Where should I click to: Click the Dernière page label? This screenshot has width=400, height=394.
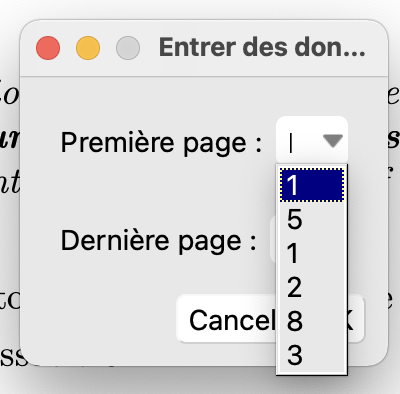coord(159,241)
